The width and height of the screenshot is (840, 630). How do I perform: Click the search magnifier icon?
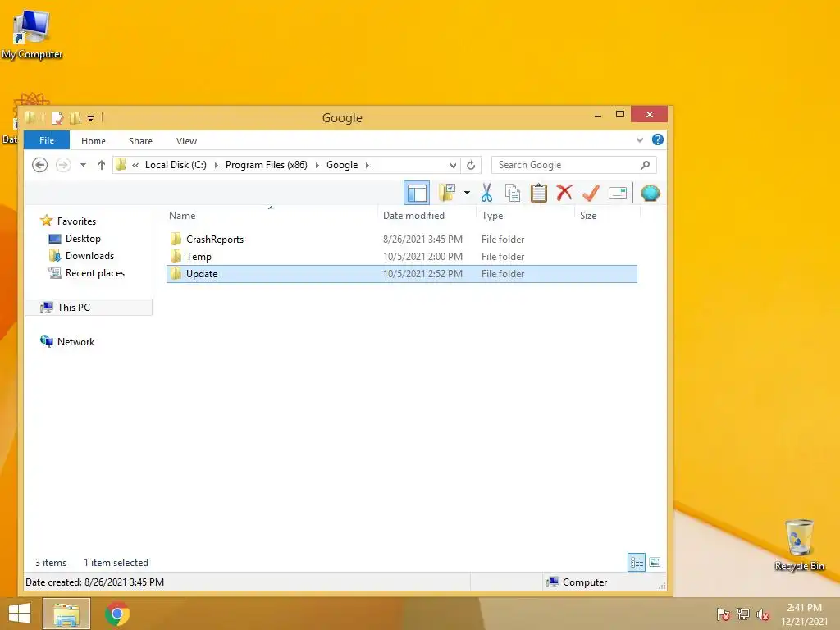(x=646, y=165)
